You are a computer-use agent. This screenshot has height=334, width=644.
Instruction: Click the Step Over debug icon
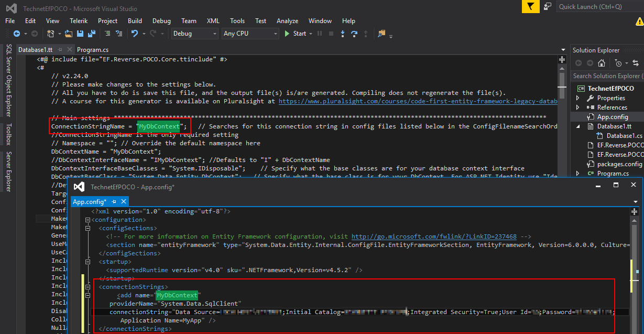pyautogui.click(x=354, y=34)
